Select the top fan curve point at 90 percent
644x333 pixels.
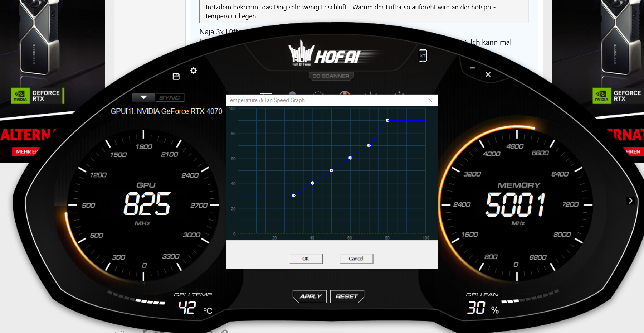point(387,120)
